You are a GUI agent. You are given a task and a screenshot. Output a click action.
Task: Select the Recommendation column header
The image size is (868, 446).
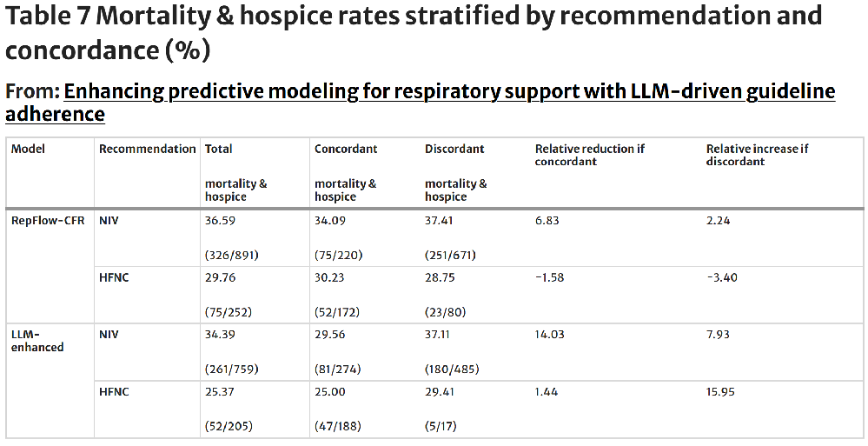147,149
